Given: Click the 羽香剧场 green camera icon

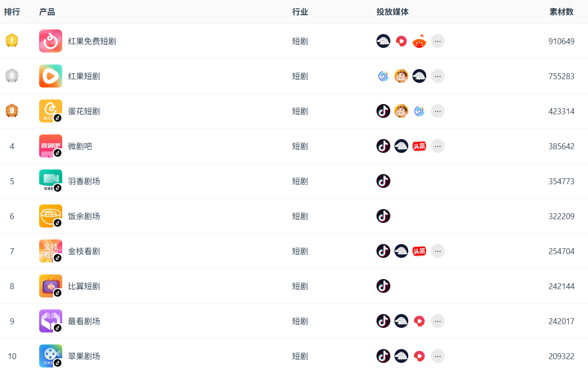Looking at the screenshot, I should pos(51,180).
